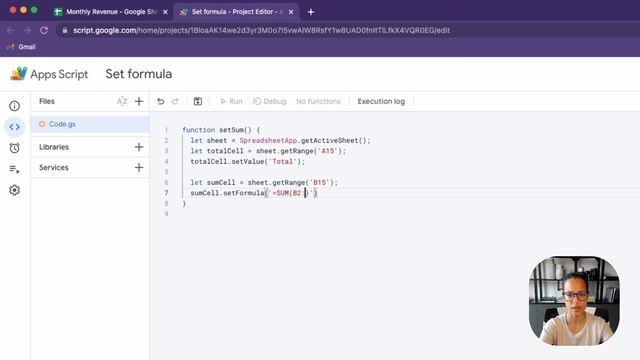Open the No functions dropdown
The width and height of the screenshot is (640, 360).
click(318, 101)
